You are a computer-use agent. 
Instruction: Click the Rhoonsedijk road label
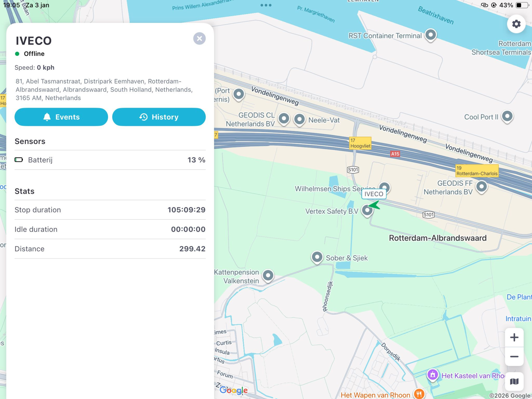328,296
